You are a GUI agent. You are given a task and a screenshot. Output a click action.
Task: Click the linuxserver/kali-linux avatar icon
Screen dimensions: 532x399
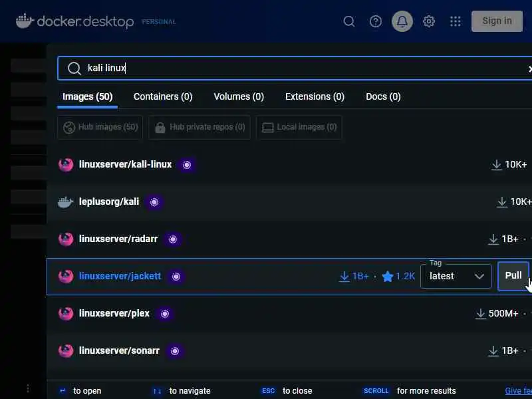(x=66, y=165)
